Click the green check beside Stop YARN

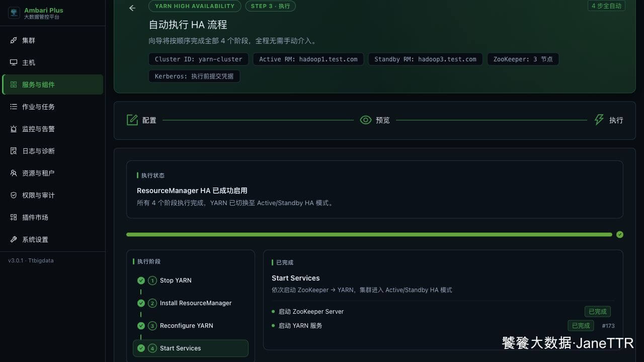(x=141, y=280)
